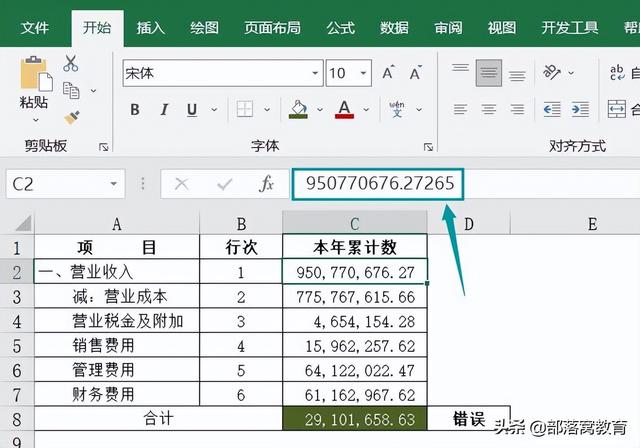The image size is (640, 448).
Task: Select column A header
Action: click(117, 224)
